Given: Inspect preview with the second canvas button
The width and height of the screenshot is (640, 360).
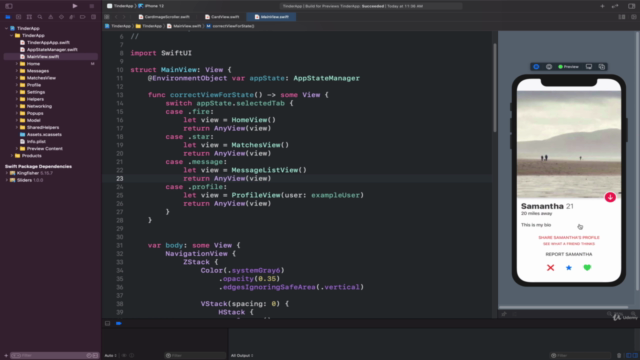Looking at the screenshot, I should tap(549, 67).
